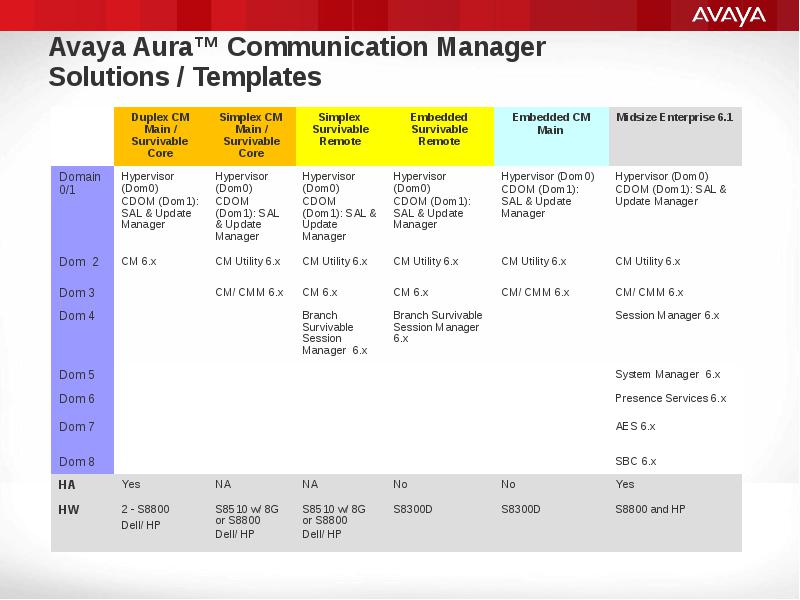Select 'CM 6.x' in the Duplex CM column
800x600 pixels.
coord(139,262)
